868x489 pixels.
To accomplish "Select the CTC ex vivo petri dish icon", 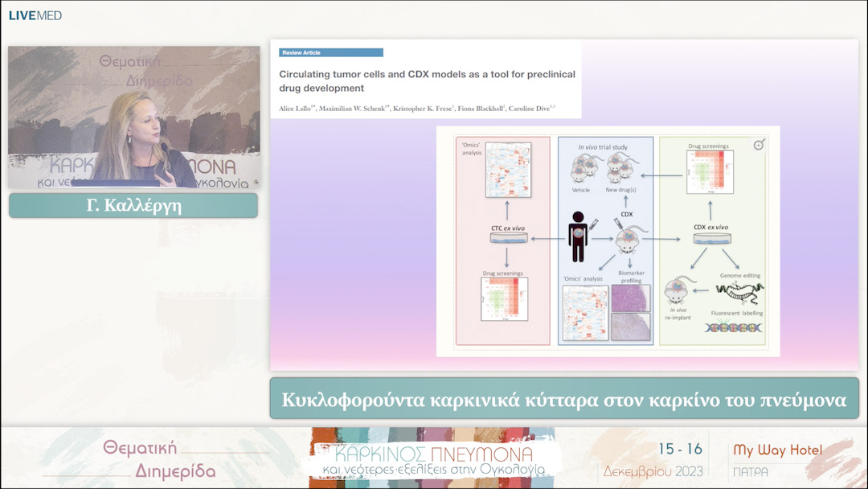I will 508,238.
